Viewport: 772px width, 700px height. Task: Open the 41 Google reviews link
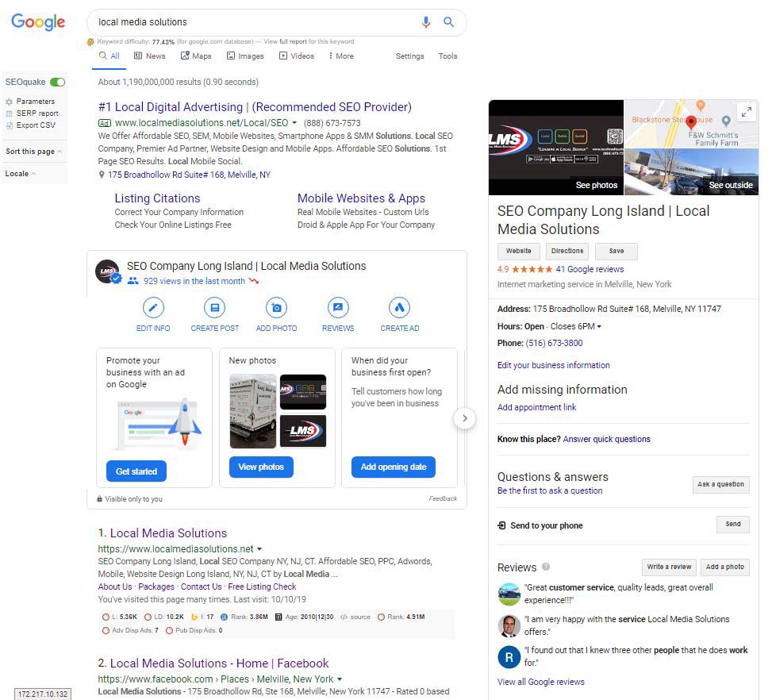point(590,269)
